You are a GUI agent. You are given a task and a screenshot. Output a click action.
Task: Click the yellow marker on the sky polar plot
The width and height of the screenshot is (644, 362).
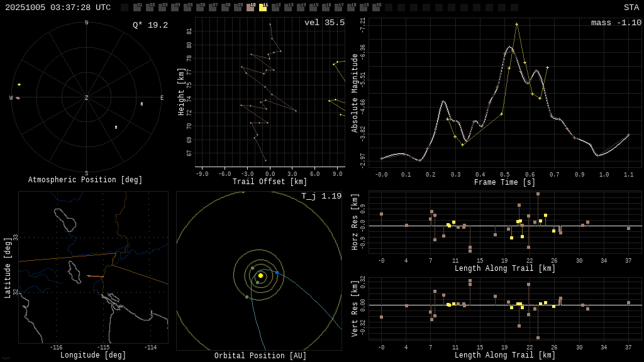(19, 84)
